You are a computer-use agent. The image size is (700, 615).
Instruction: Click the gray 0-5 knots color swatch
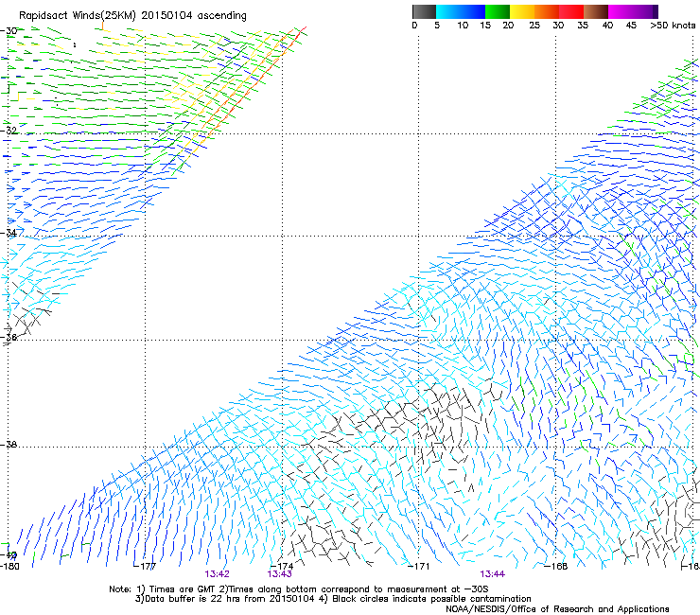pos(424,11)
